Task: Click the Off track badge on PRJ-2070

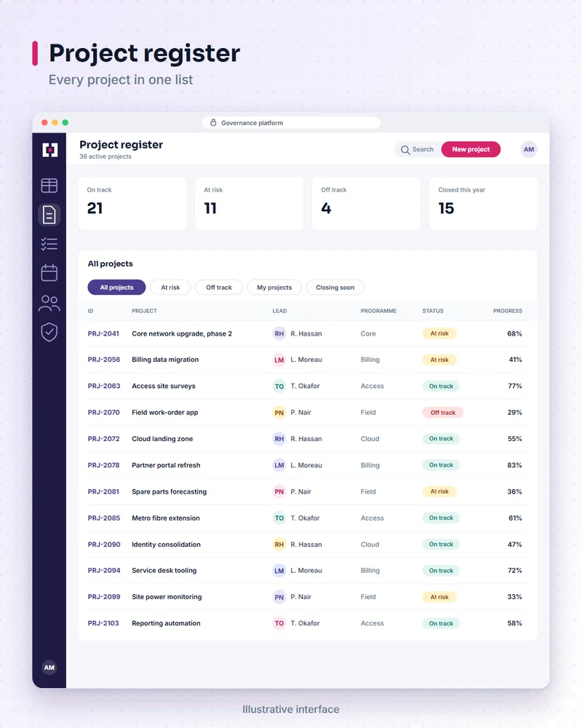Action: pos(443,412)
